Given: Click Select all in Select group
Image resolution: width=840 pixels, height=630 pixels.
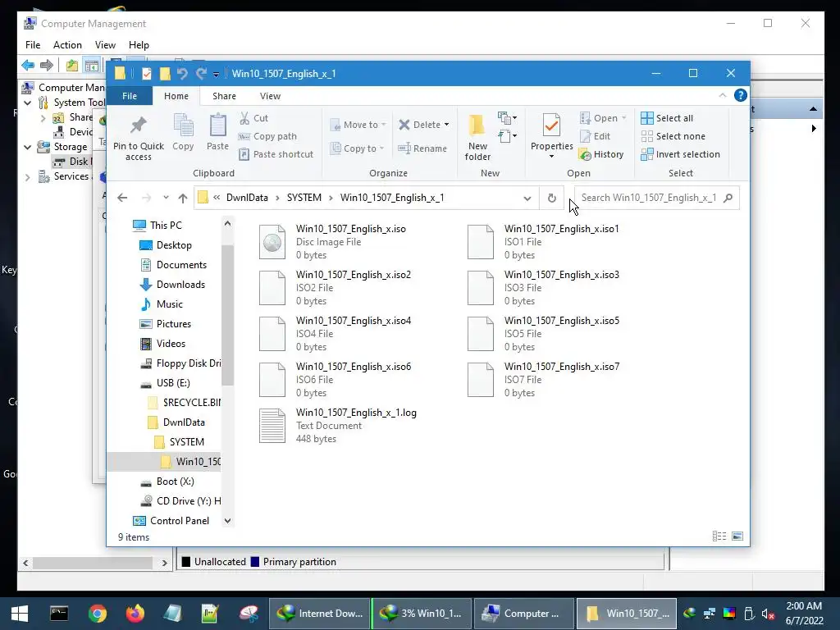Looking at the screenshot, I should point(667,118).
